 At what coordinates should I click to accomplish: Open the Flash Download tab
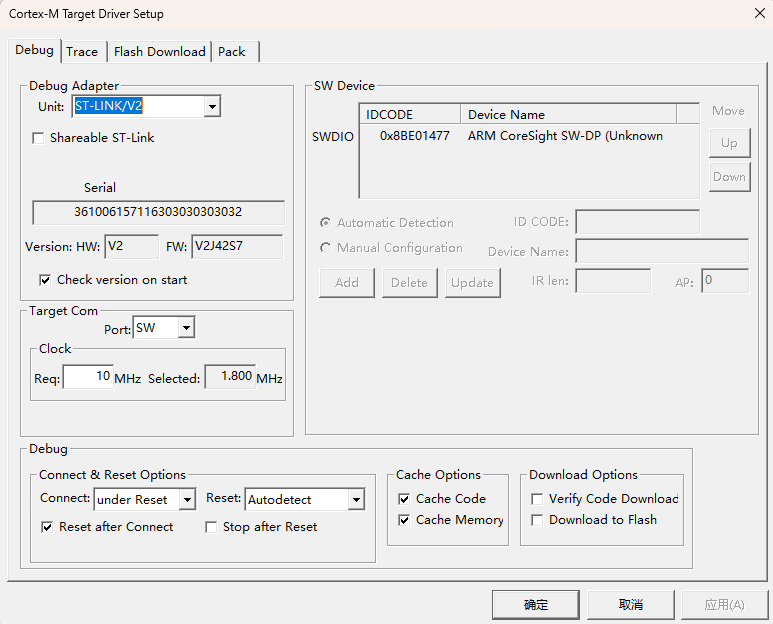[159, 52]
